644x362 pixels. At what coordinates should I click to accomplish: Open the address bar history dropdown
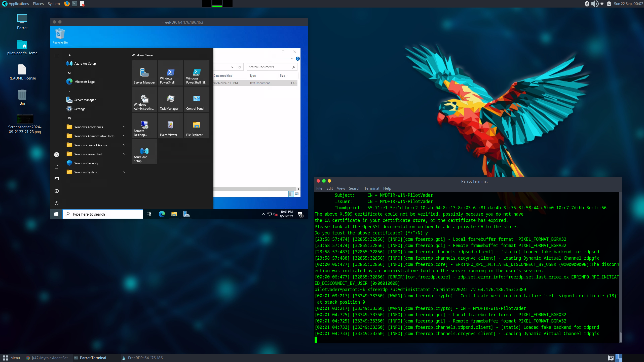click(232, 67)
